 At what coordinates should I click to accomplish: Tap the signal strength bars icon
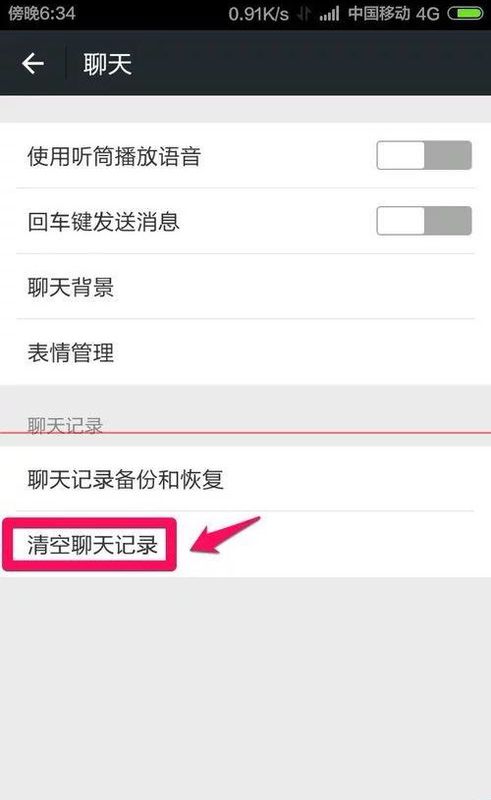pos(329,14)
